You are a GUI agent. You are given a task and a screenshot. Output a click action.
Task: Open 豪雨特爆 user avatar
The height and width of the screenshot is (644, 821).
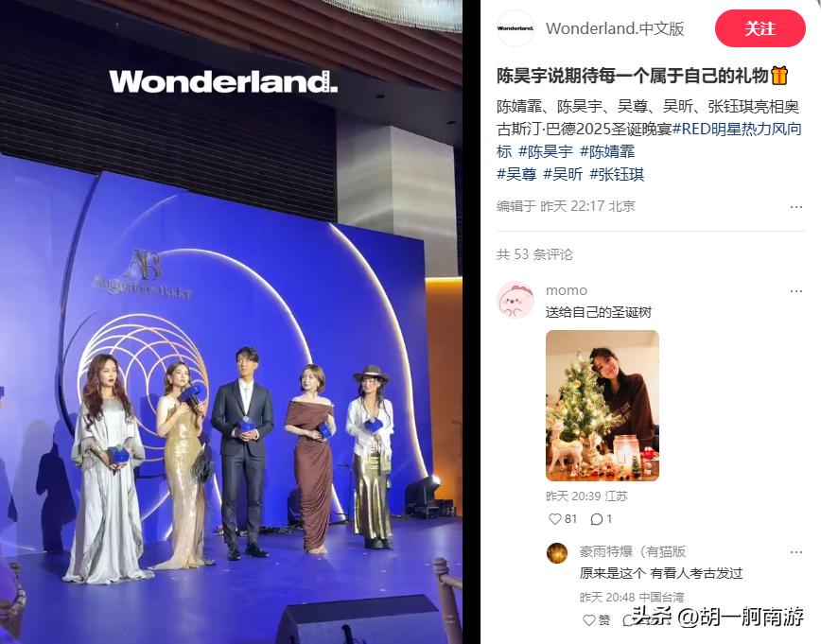pyautogui.click(x=557, y=553)
